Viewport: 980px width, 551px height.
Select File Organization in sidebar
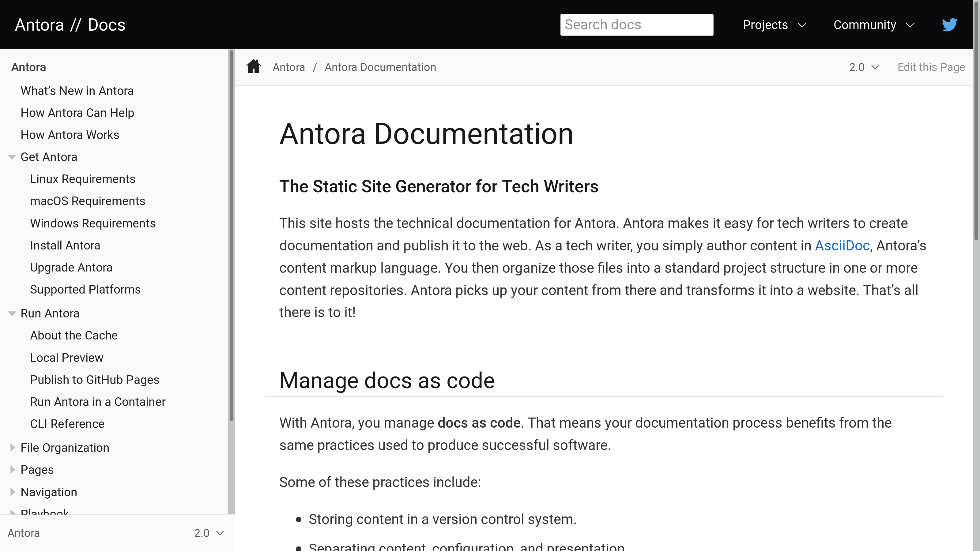click(x=65, y=448)
